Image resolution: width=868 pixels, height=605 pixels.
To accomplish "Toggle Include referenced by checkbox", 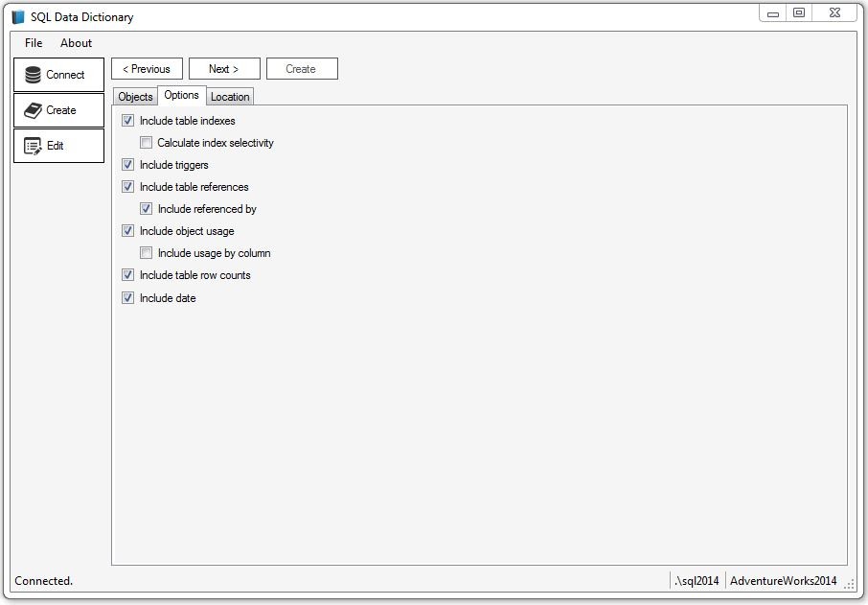I will (x=147, y=209).
